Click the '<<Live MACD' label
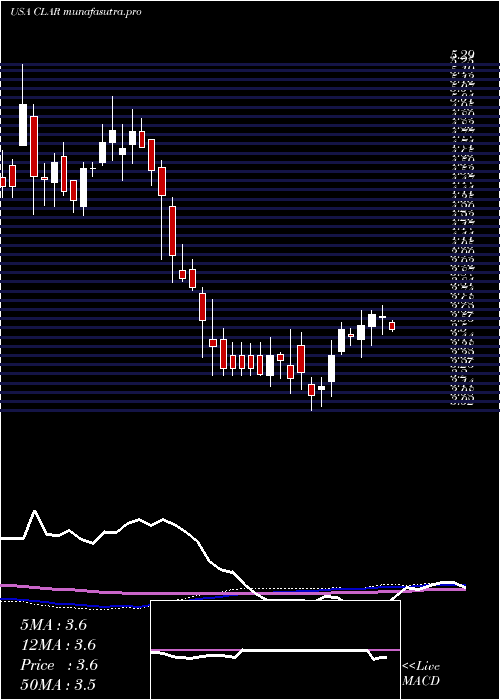The height and width of the screenshot is (700, 500). [x=421, y=674]
